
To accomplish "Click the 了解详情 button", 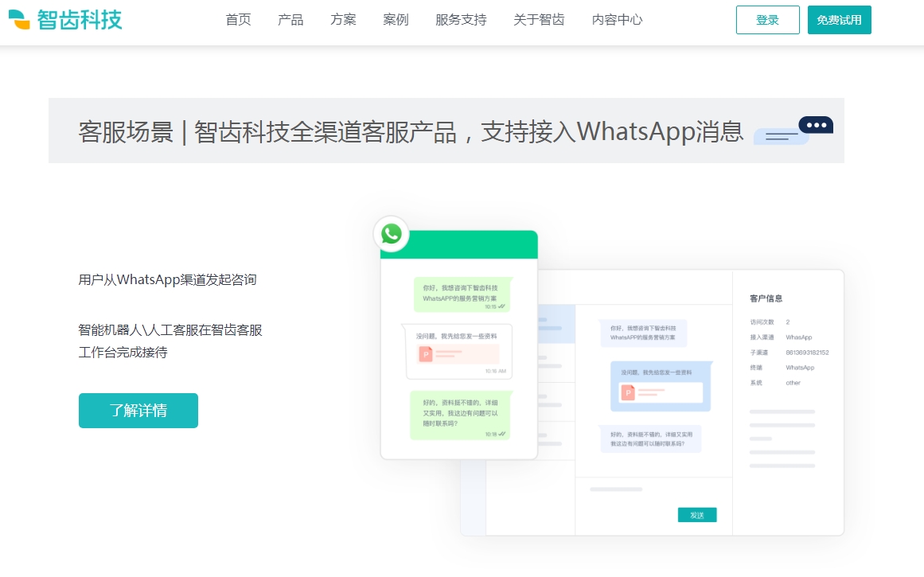I will [138, 411].
